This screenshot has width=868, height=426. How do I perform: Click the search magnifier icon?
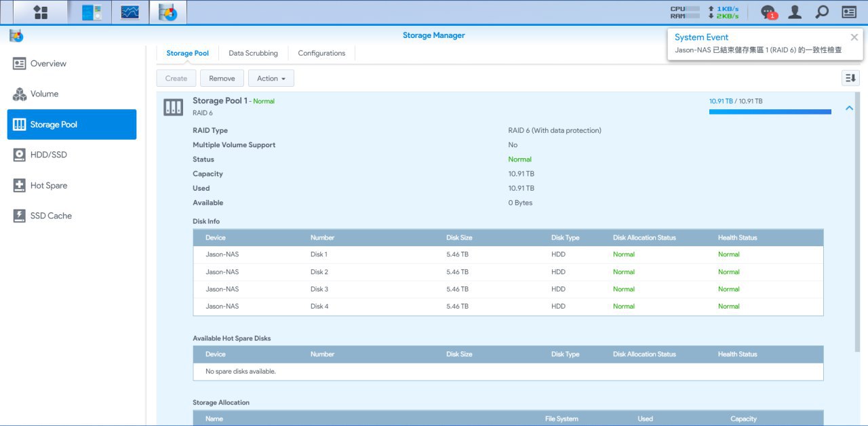(821, 12)
